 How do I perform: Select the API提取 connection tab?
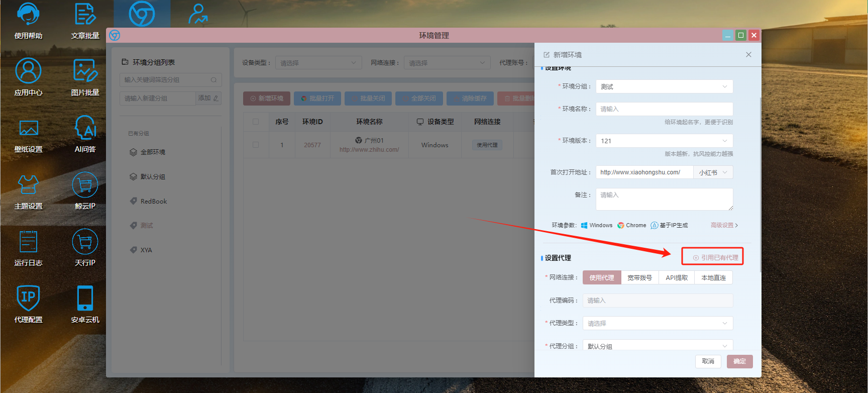(x=677, y=277)
